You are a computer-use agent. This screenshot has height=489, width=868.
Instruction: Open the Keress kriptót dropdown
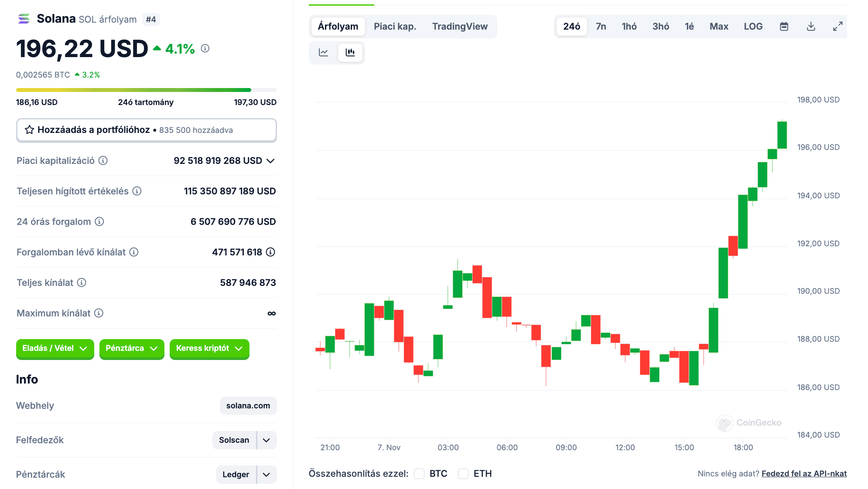click(x=209, y=348)
